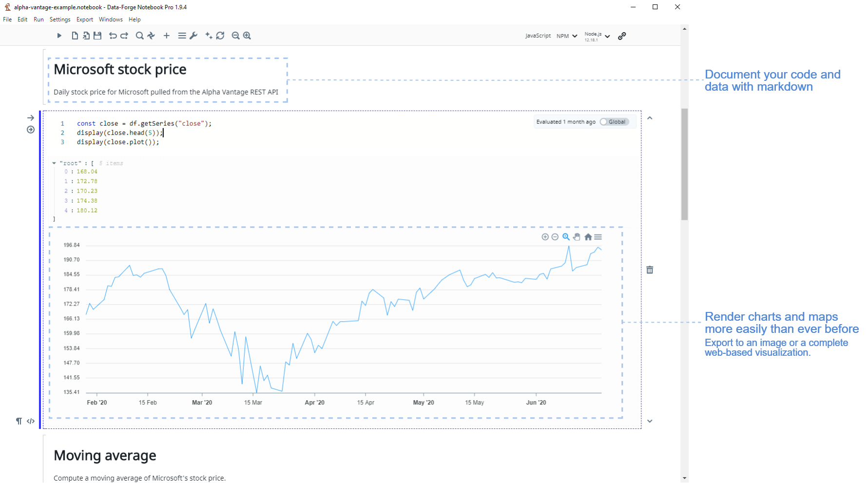The width and height of the screenshot is (868, 483).
Task: Click the vertical scrollbar thumb
Action: pos(684,164)
